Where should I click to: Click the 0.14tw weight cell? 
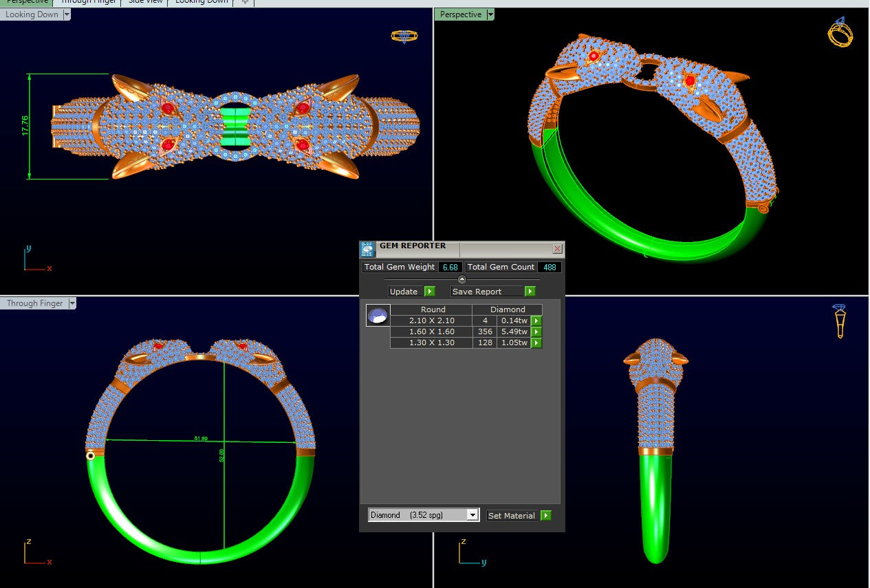point(514,320)
